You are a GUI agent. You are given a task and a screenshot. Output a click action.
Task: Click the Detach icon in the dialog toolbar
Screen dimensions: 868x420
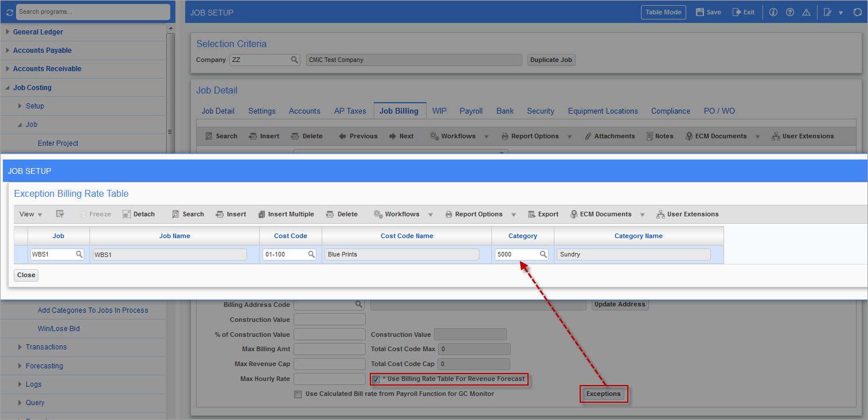[x=139, y=214]
